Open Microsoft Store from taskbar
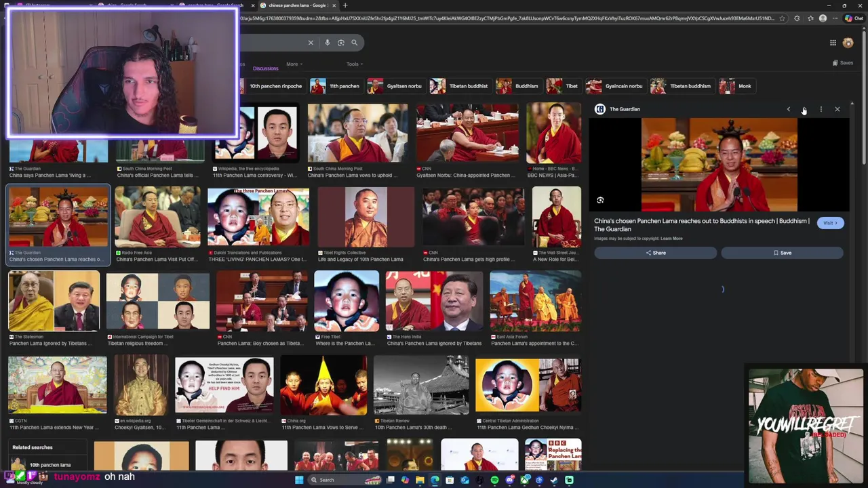 pos(450,480)
